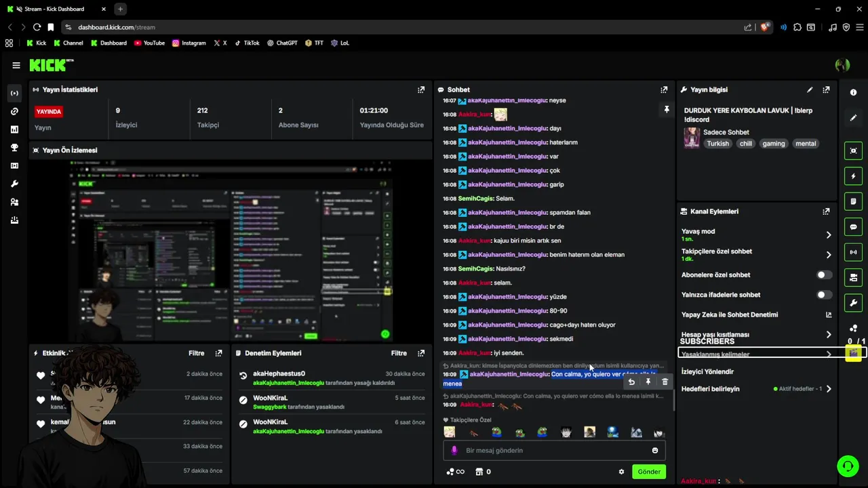Click the lightning bolt icon in right sidebar
Image resolution: width=868 pixels, height=488 pixels.
[x=854, y=176]
